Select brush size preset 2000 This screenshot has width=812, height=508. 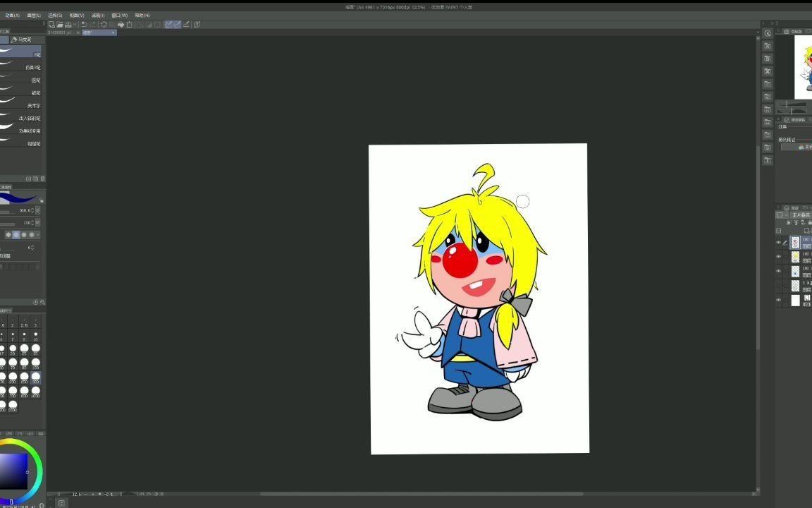point(13,406)
